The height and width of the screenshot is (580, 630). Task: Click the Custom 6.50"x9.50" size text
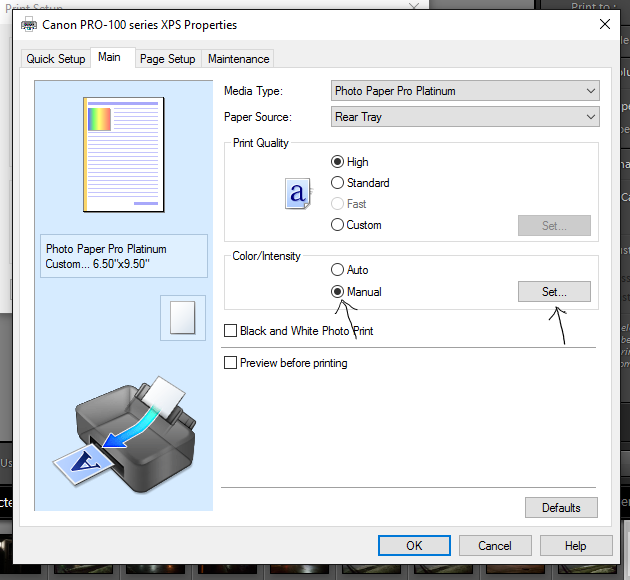pos(97,264)
